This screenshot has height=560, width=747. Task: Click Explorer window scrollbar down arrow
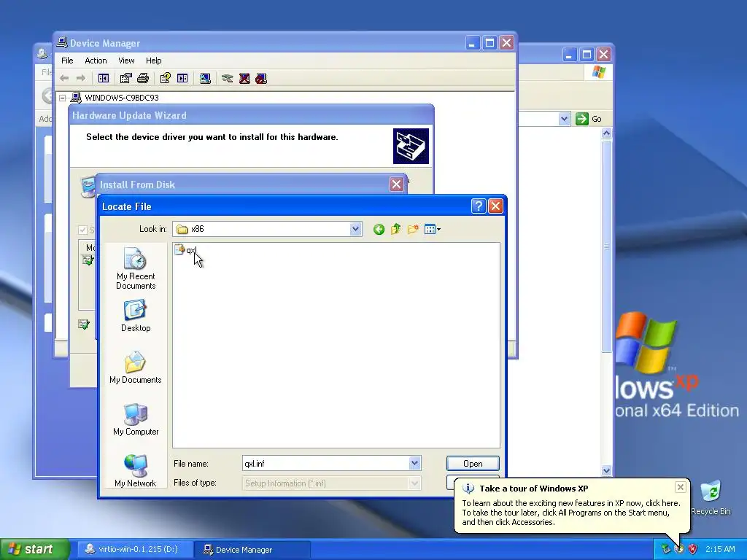coord(606,470)
